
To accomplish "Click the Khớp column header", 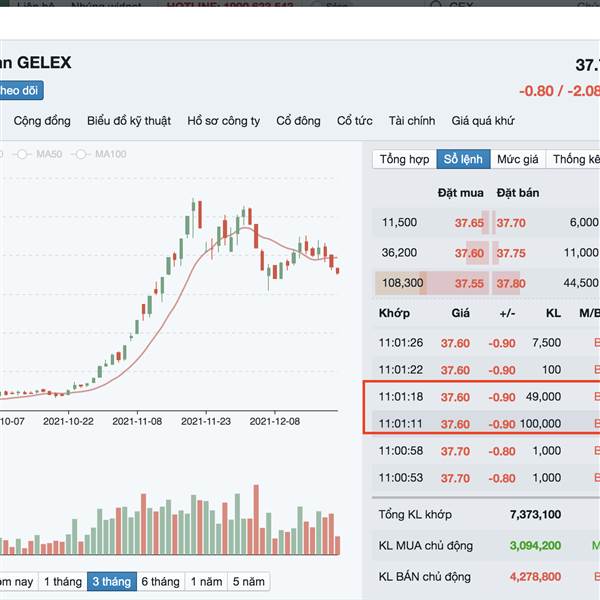I will [394, 313].
